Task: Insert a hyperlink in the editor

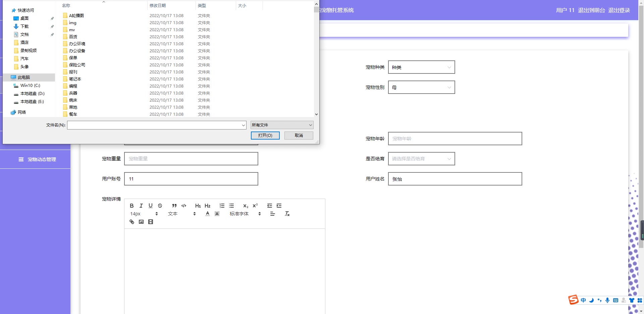Action: pos(132,222)
